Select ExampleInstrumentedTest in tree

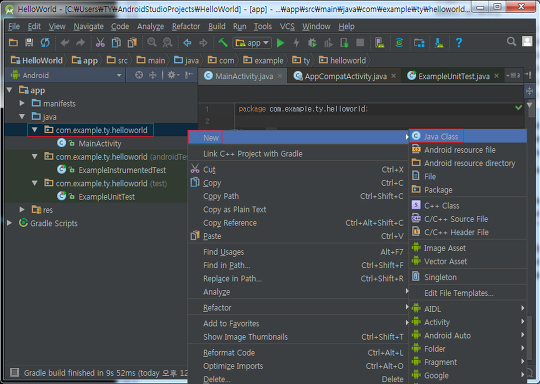click(x=122, y=170)
